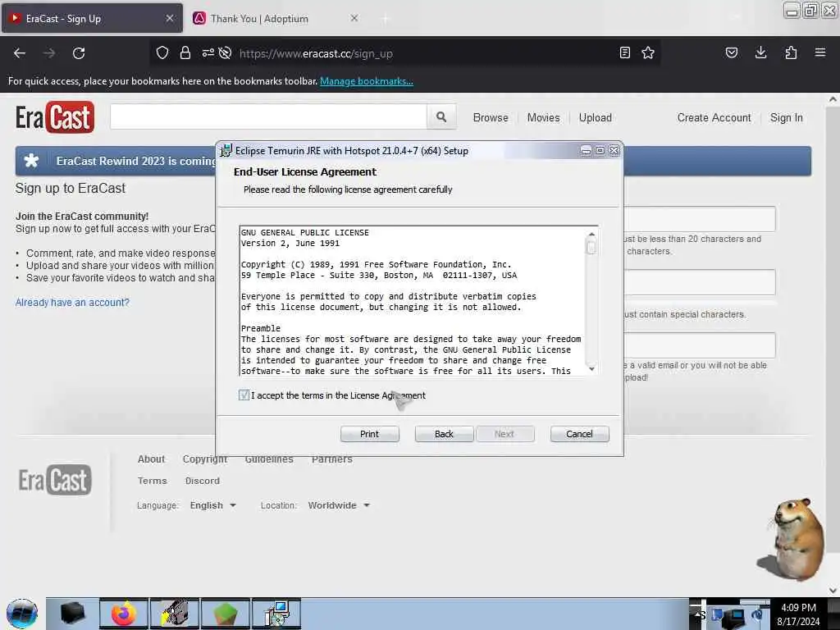The image size is (840, 630).
Task: Open the Browse menu item
Action: tap(491, 117)
